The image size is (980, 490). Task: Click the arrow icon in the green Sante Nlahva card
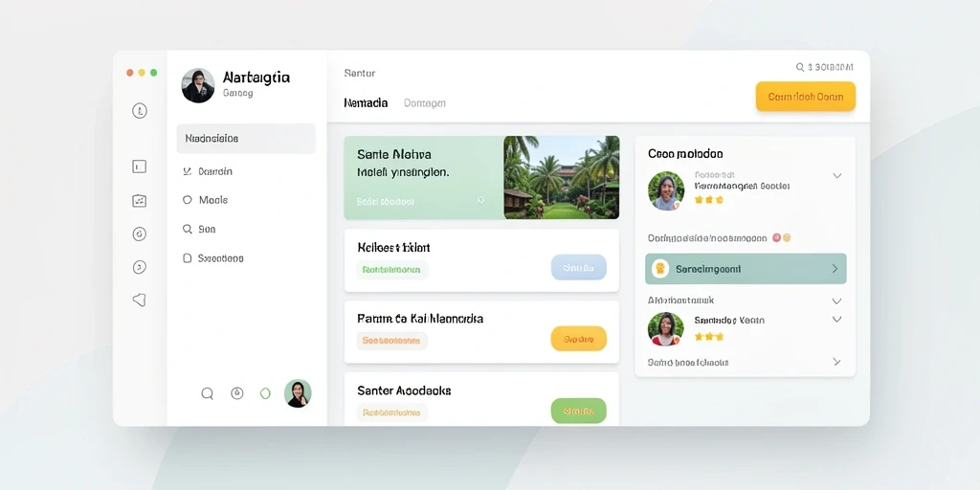coord(480,201)
